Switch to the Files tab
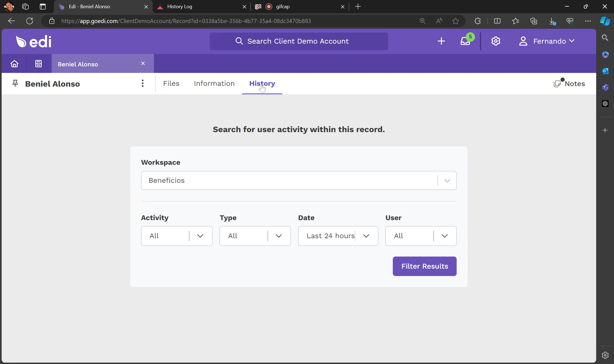This screenshot has height=364, width=614. (171, 83)
